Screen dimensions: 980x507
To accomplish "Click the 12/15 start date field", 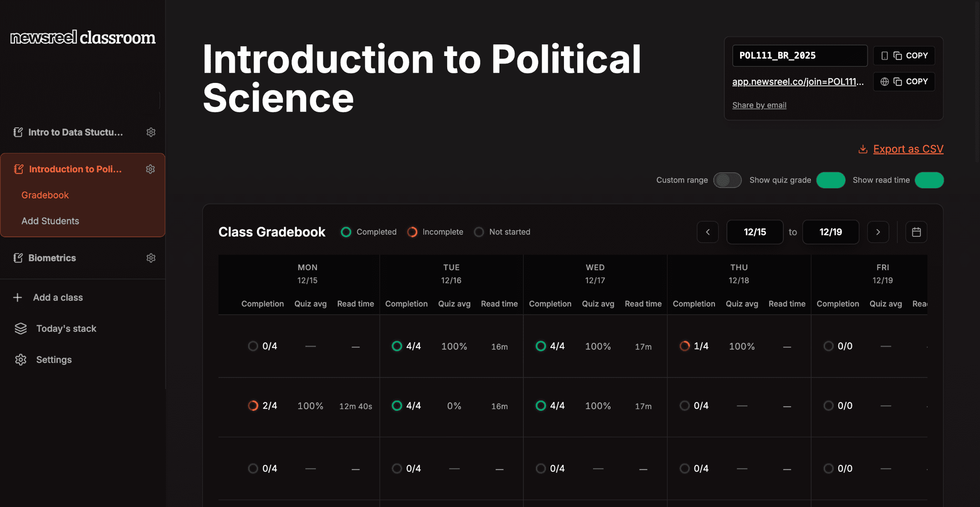I will point(755,232).
